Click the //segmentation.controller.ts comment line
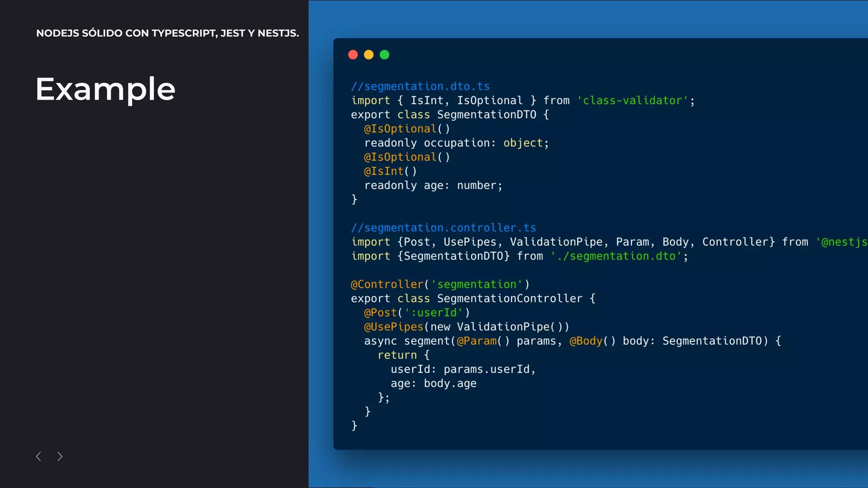The width and height of the screenshot is (868, 488). click(x=443, y=228)
